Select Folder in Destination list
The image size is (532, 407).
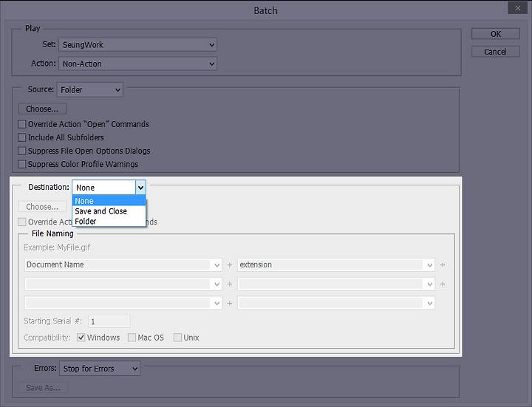pyautogui.click(x=109, y=221)
